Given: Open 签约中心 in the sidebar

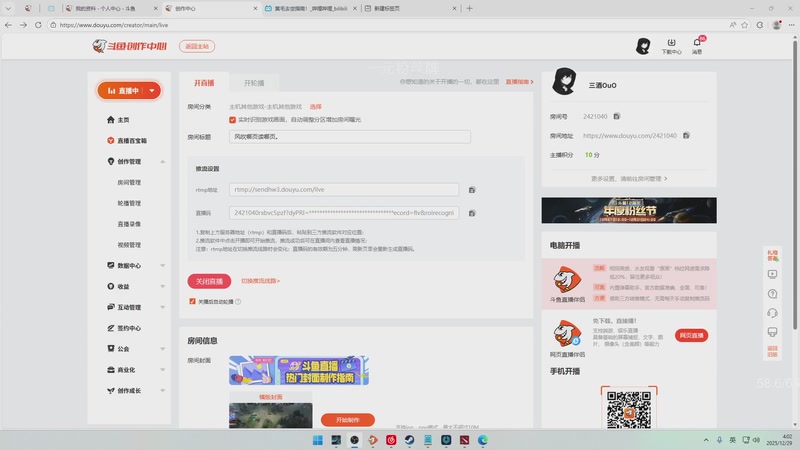Looking at the screenshot, I should point(124,328).
